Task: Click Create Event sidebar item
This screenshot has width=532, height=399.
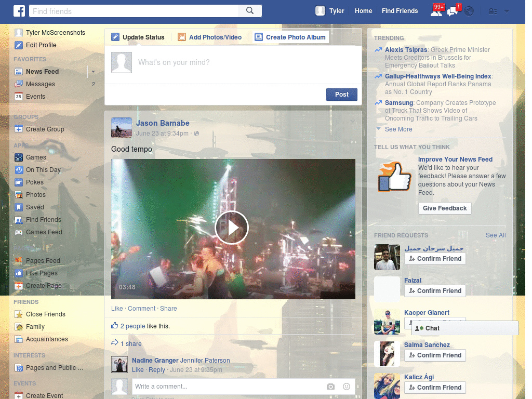Action: pyautogui.click(x=38, y=395)
